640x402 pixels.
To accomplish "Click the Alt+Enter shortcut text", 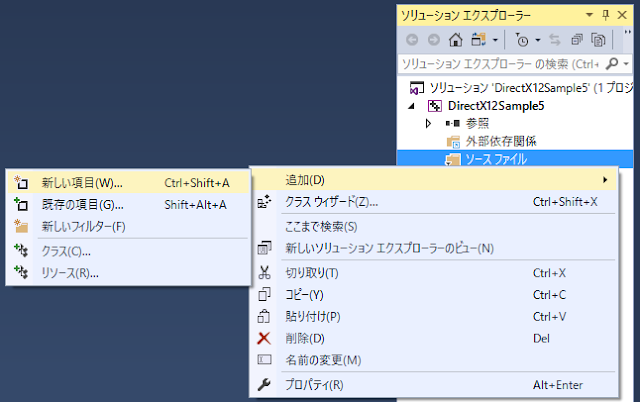I will (x=558, y=385).
